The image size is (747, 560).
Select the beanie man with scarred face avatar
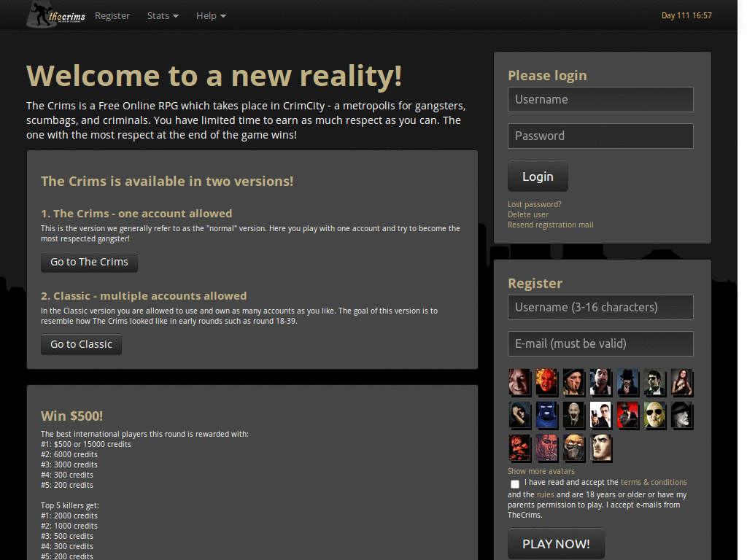573,382
